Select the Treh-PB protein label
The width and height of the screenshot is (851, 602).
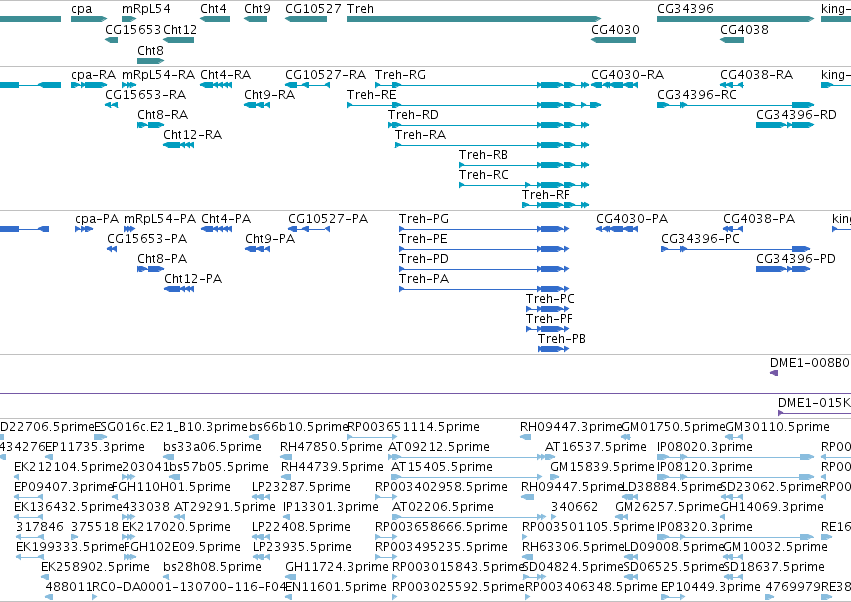(562, 339)
